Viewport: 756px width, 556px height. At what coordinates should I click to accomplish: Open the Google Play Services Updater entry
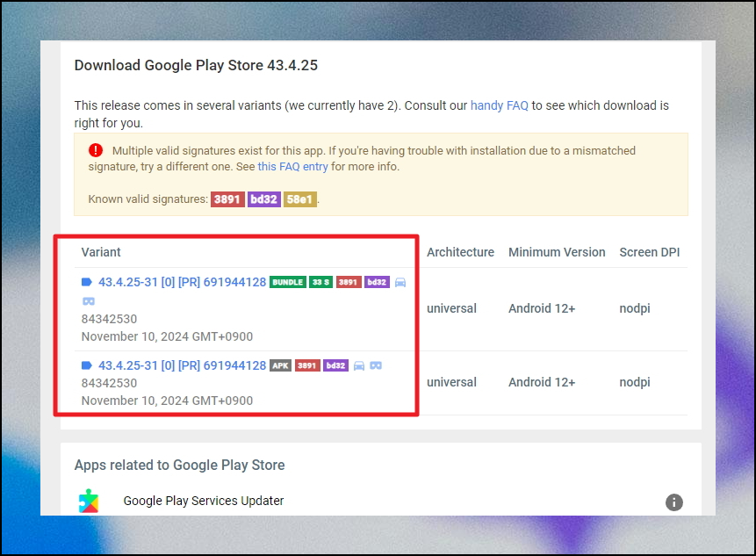[204, 501]
